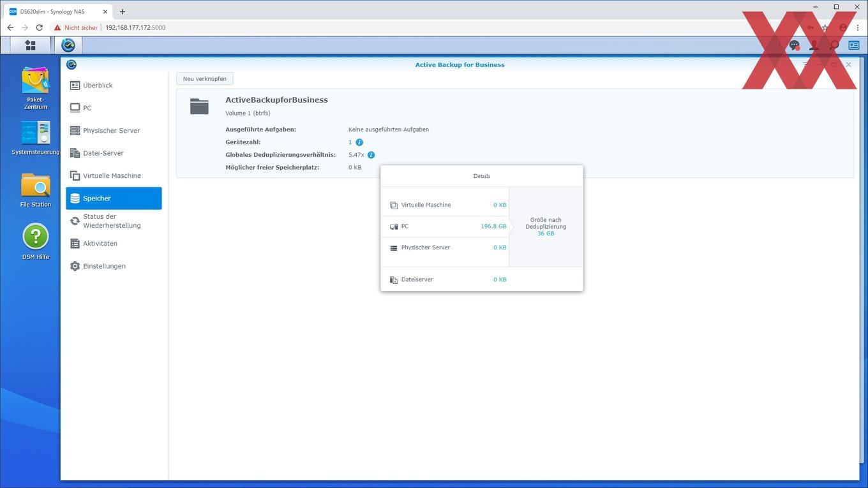Close the DS620slim browser tab
This screenshot has width=868, height=488.
(x=105, y=11)
